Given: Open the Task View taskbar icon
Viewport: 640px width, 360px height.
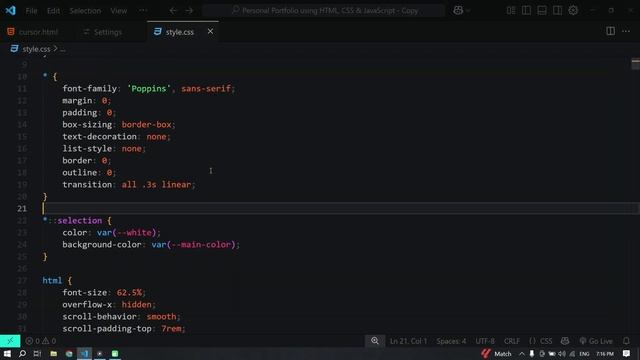Looking at the screenshot, I should (x=37, y=353).
